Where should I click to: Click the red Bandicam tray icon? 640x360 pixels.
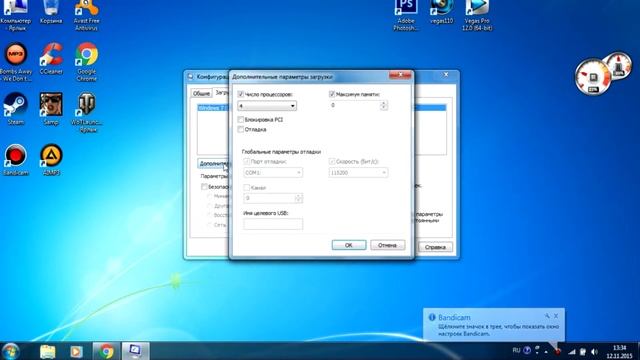558,351
